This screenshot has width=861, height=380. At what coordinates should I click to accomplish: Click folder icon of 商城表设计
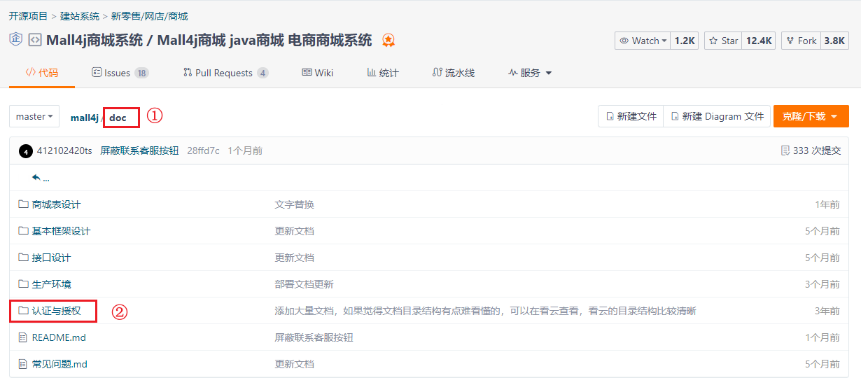(23, 204)
